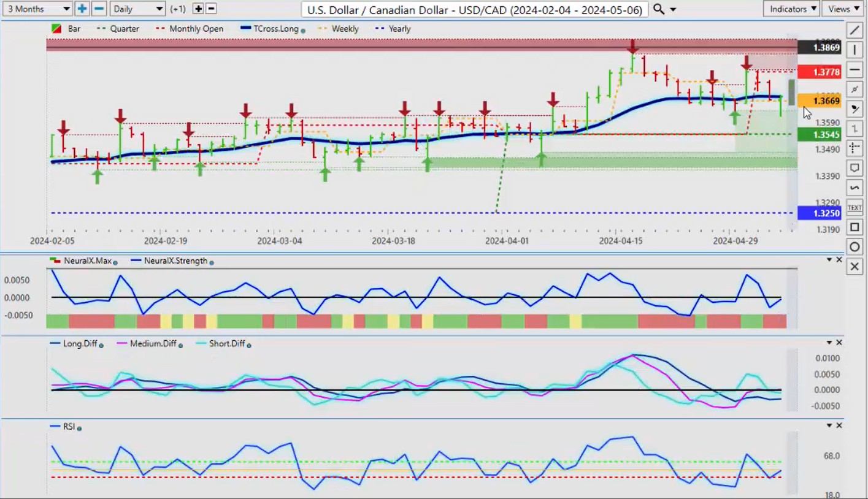Click the black plus forecast increment button
The height and width of the screenshot is (499, 868).
[x=198, y=9]
